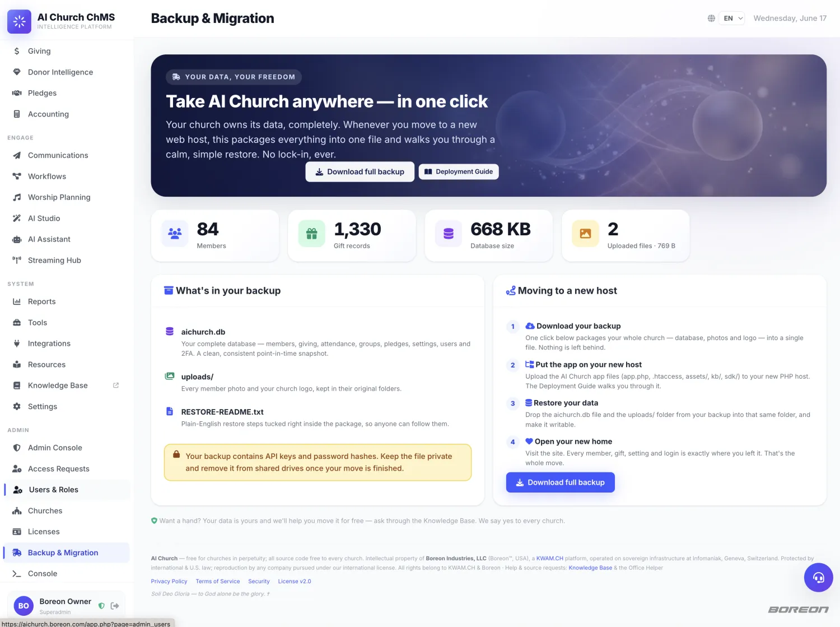Click the AI Studio magic wand icon

pos(17,218)
